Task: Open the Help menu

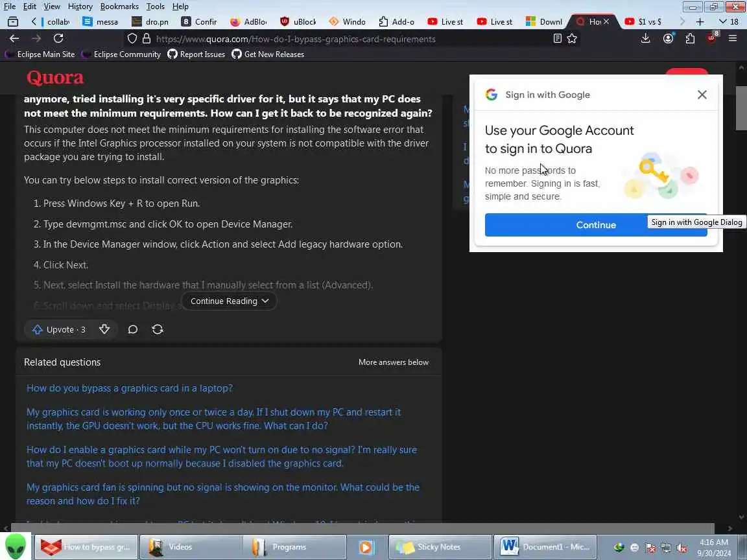Action: point(180,6)
